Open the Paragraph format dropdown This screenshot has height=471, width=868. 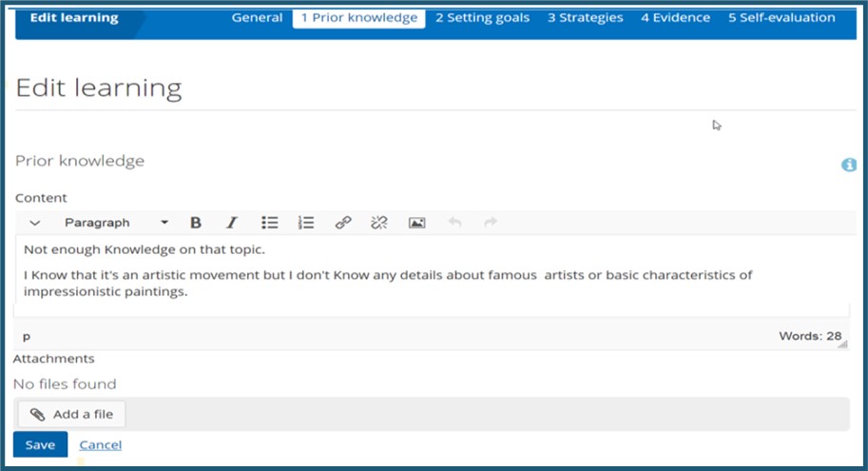pos(115,223)
